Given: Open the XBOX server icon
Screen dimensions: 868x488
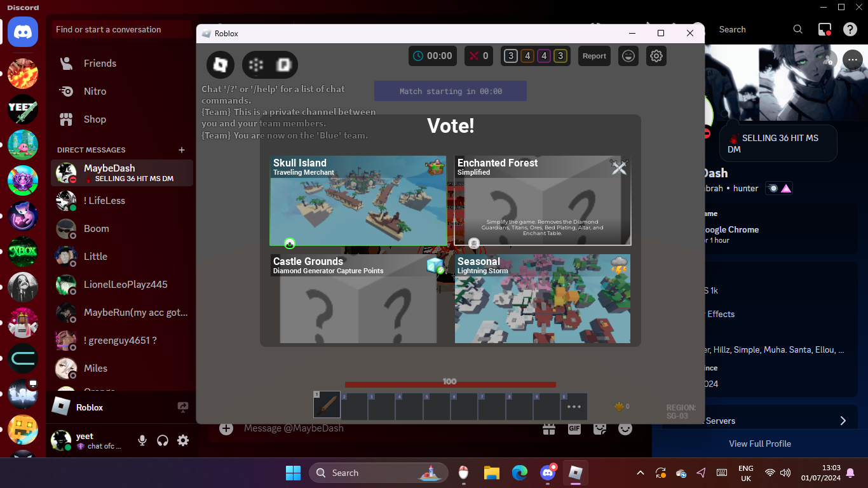Looking at the screenshot, I should point(23,252).
